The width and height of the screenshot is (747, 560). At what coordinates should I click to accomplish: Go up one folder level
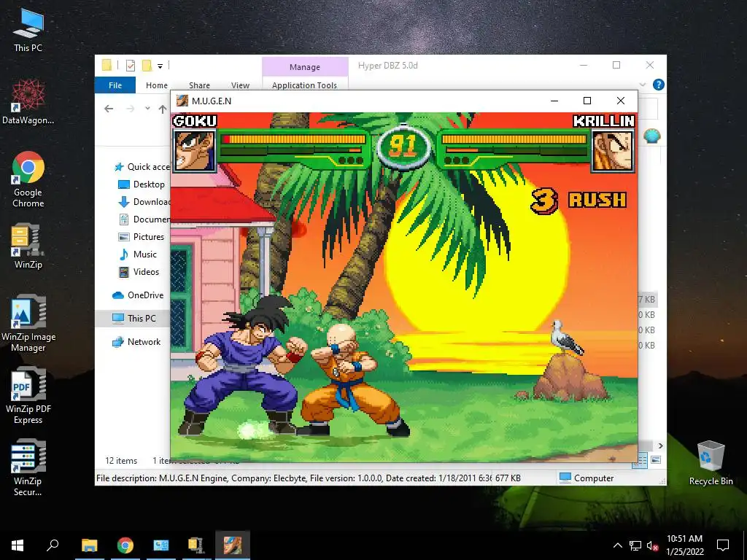click(163, 109)
